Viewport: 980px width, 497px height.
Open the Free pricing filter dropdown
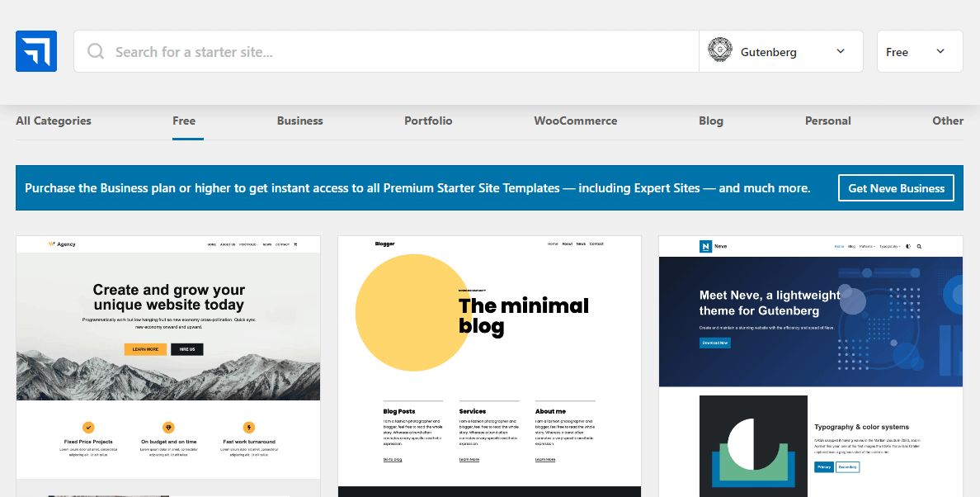920,51
